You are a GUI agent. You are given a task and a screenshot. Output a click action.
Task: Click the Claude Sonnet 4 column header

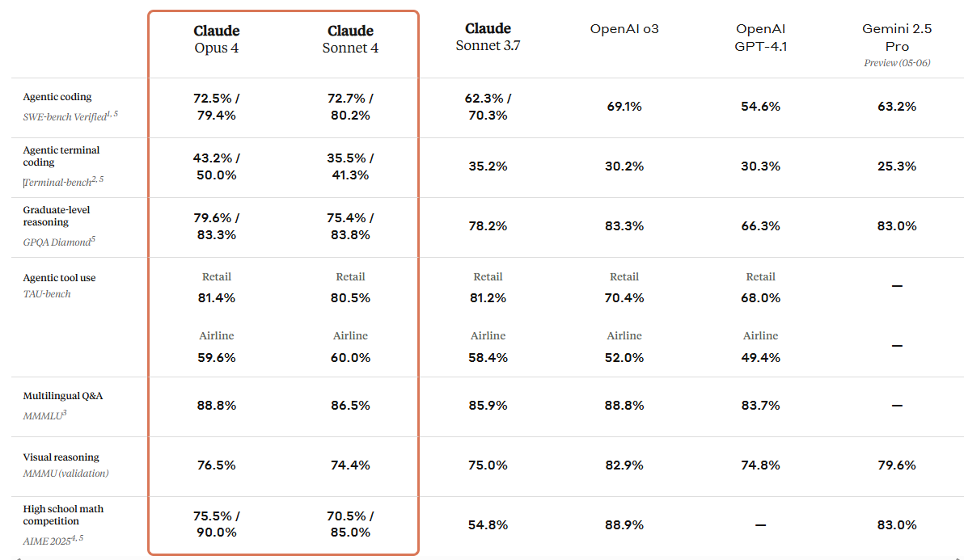pyautogui.click(x=350, y=39)
